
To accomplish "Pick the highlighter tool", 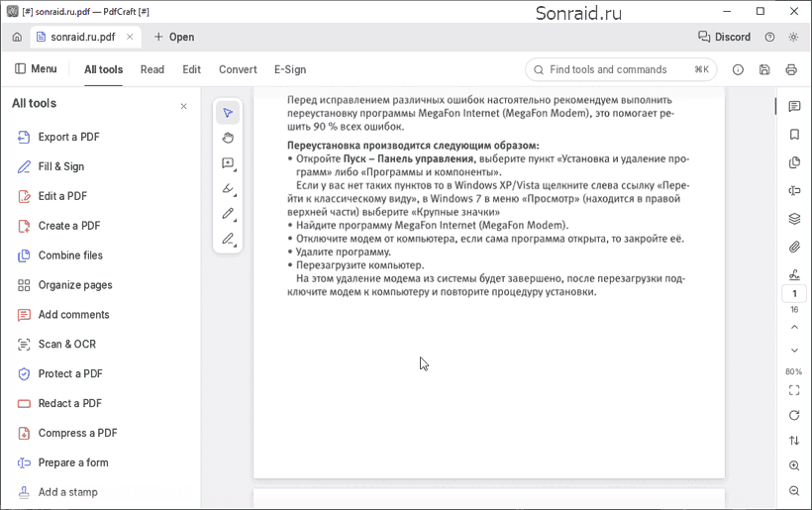I will pyautogui.click(x=228, y=188).
